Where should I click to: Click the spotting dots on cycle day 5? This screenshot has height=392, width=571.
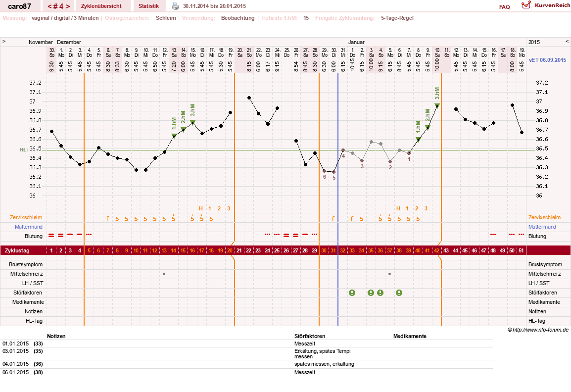point(89,234)
